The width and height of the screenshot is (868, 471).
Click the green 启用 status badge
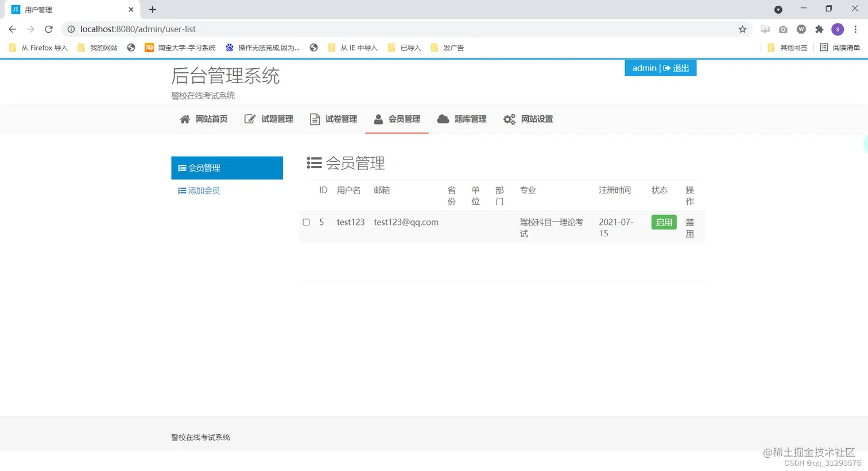click(664, 222)
